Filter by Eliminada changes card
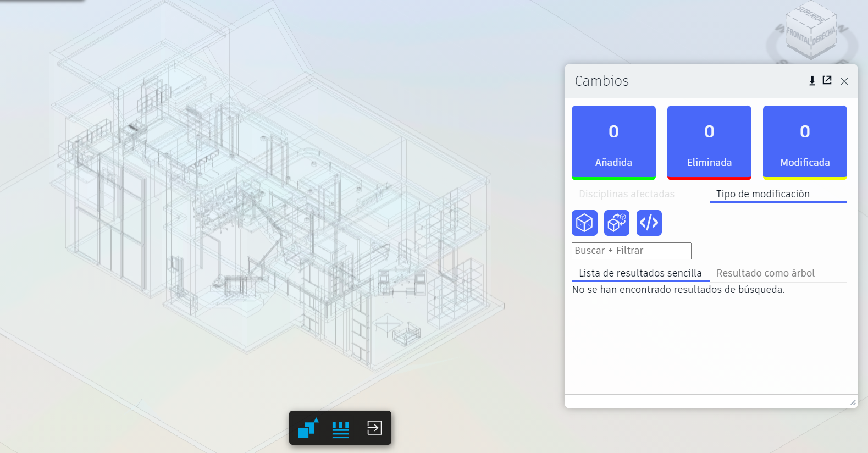Image resolution: width=868 pixels, height=453 pixels. 709,143
